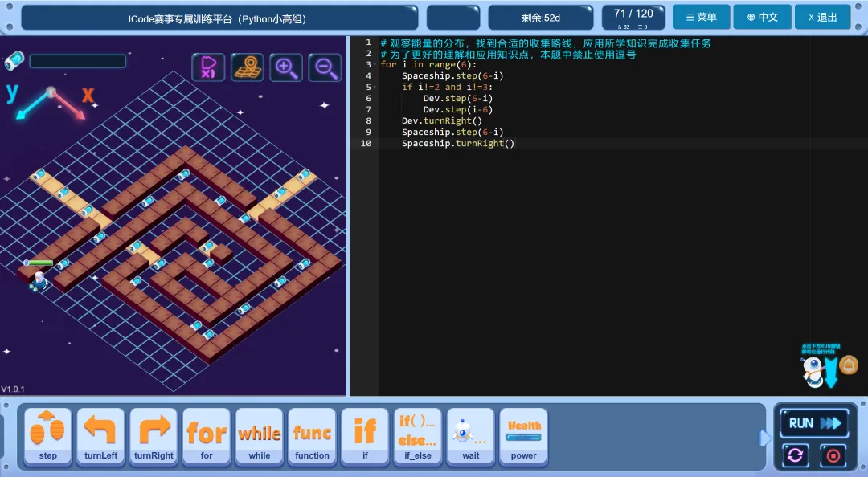868x477 pixels.
Task: Run the code with RUN button
Action: click(x=814, y=423)
